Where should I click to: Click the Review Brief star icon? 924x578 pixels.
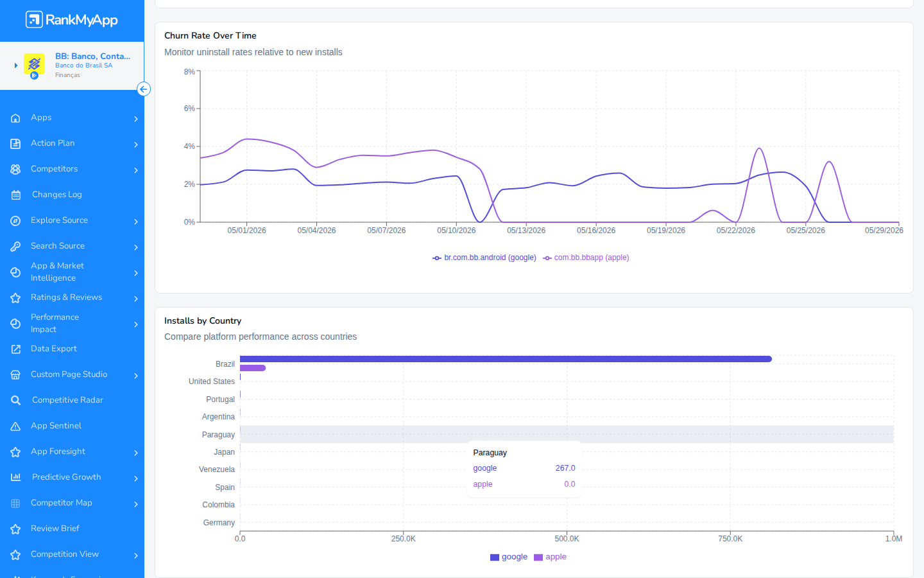(x=15, y=529)
